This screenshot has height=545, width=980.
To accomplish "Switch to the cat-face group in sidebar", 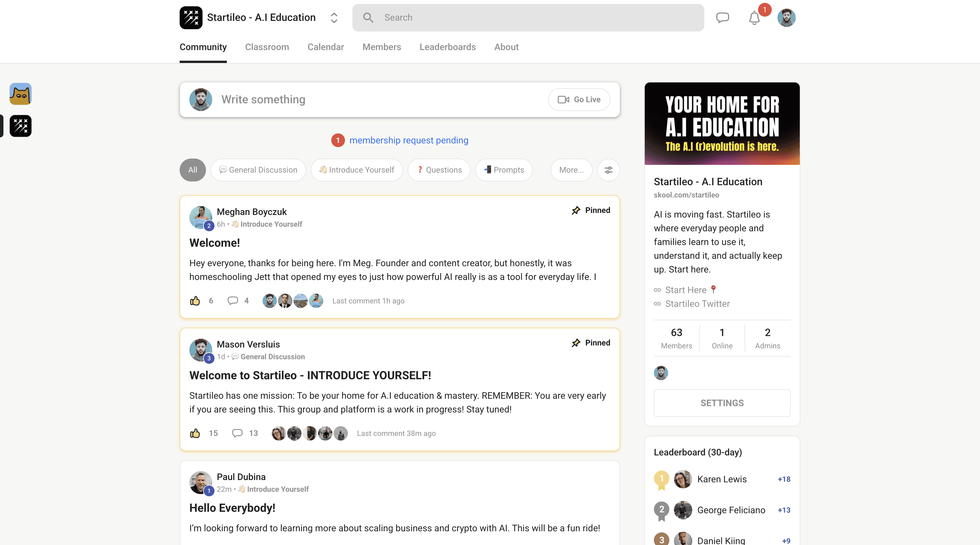I will click(x=21, y=94).
